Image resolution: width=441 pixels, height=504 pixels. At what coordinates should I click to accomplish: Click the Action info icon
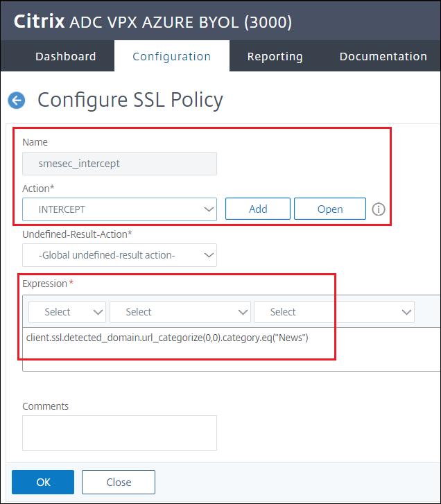pos(379,209)
